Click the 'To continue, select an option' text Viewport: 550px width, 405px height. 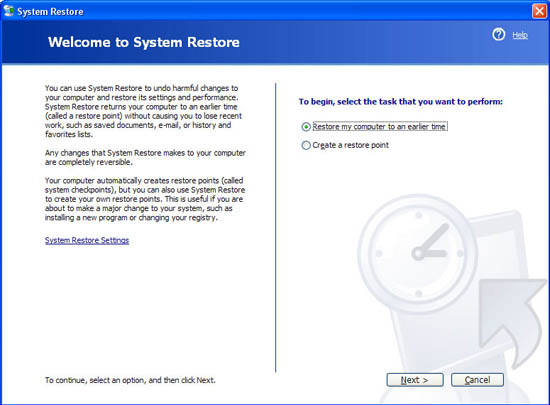click(x=130, y=380)
